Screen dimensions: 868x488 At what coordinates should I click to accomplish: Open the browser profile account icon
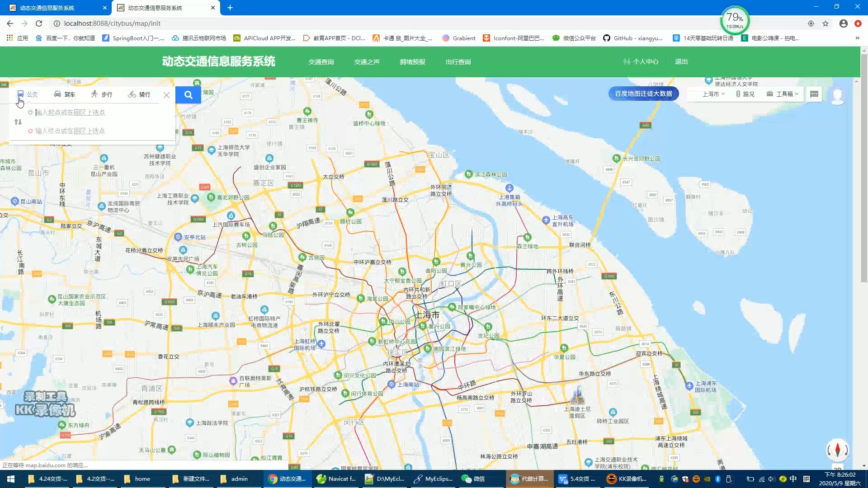(843, 23)
